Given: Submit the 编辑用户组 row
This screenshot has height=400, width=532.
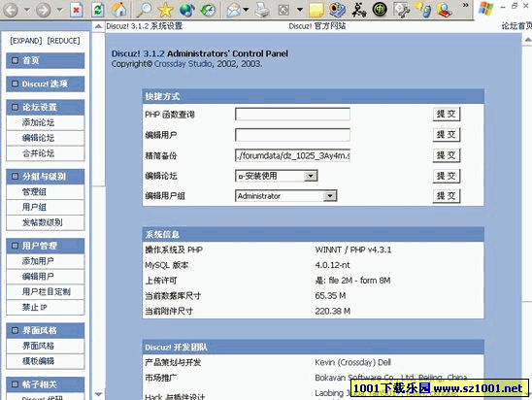Looking at the screenshot, I should point(447,196).
